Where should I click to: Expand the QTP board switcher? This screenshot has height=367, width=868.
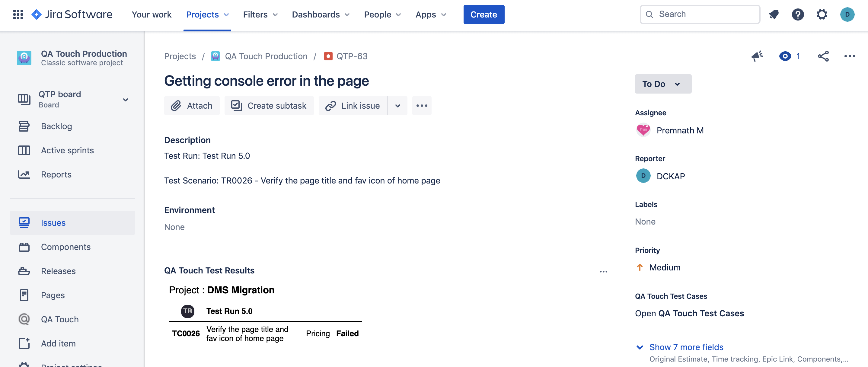[125, 100]
